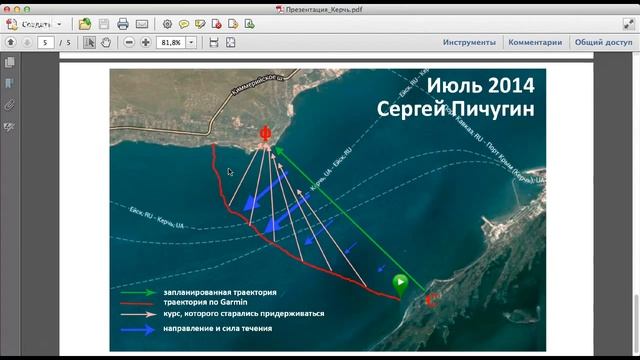Choose the Select text cursor tool
640x360 pixels.
pos(89,42)
